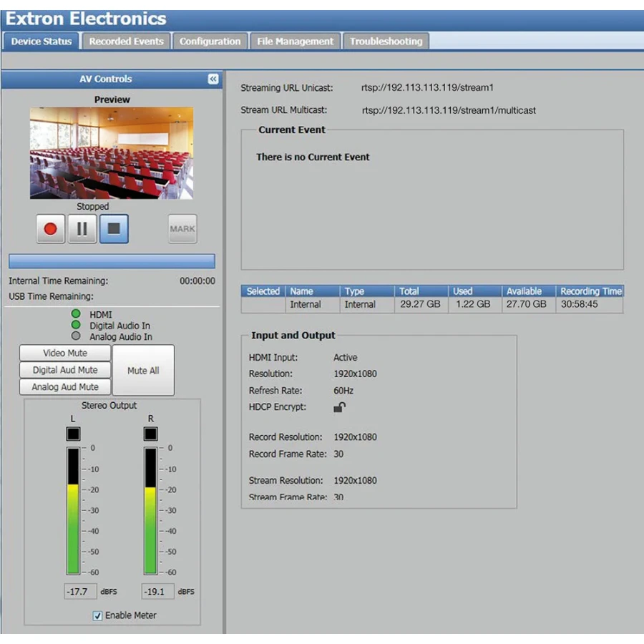Viewport: 644px width, 644px height.
Task: Click the HDMI Input Active status value
Action: [x=346, y=357]
